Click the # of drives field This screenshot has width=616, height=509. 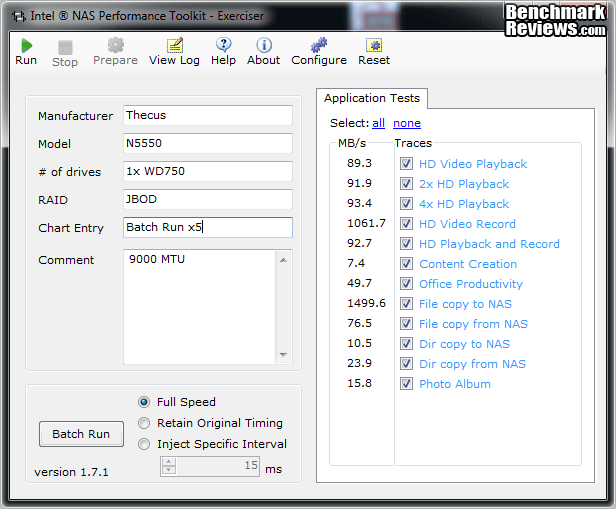pos(208,171)
